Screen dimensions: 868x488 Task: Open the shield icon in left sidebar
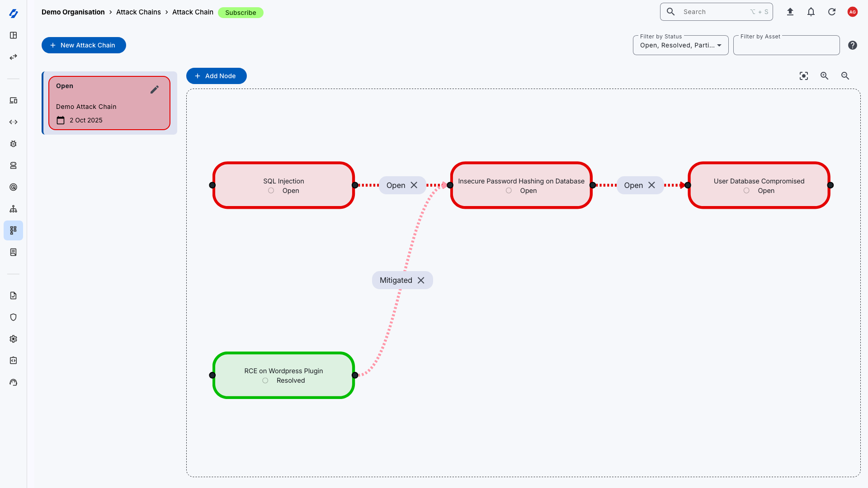pos(14,317)
